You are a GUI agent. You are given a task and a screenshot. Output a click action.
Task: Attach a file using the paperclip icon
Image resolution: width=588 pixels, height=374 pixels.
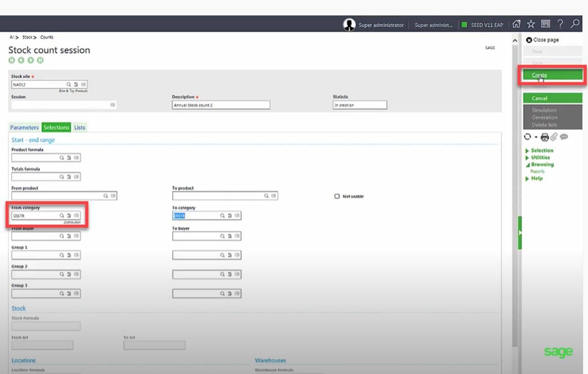pyautogui.click(x=553, y=137)
